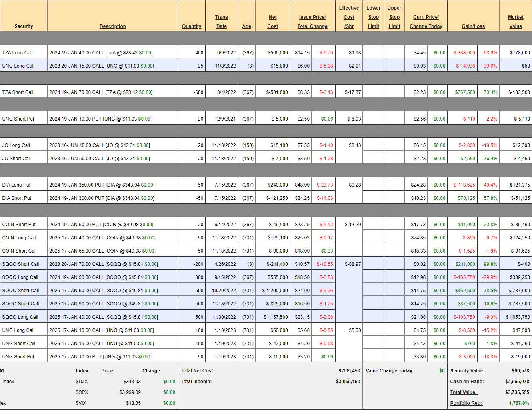Click the Net Cost column header
This screenshot has height=410, width=532.
pos(272,22)
